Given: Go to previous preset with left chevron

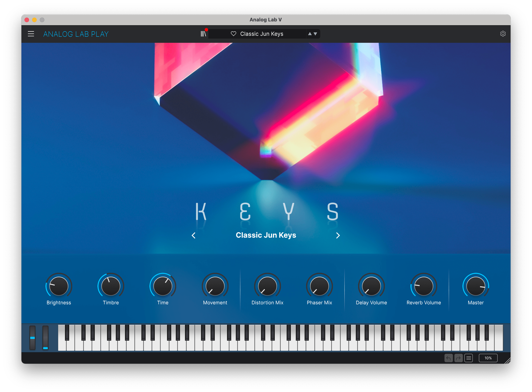Looking at the screenshot, I should pos(193,235).
